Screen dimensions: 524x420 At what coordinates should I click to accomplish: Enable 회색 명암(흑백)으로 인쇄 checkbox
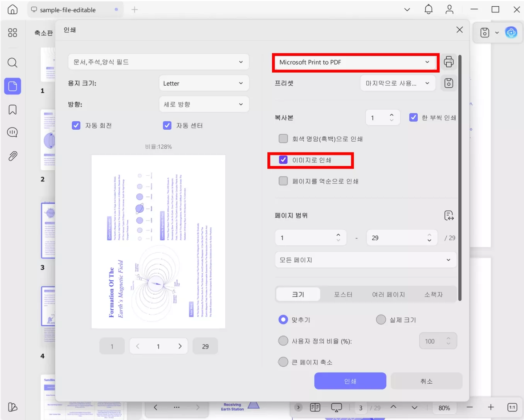(x=283, y=139)
